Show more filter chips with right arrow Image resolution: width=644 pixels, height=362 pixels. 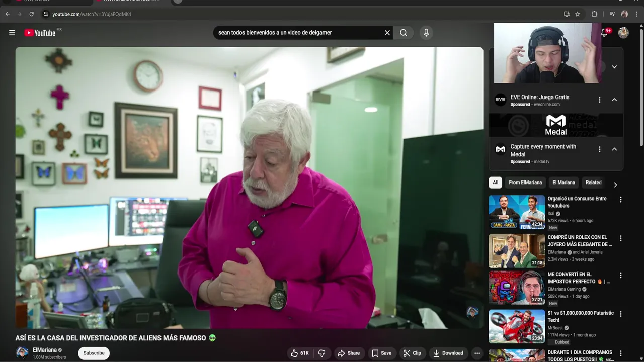pyautogui.click(x=615, y=185)
